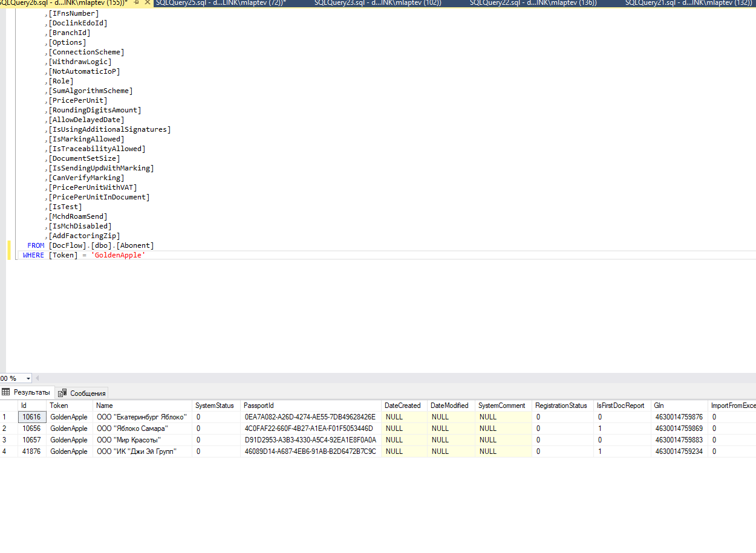Close the SQLQuery26.sql tab
This screenshot has width=756, height=553.
click(148, 3)
